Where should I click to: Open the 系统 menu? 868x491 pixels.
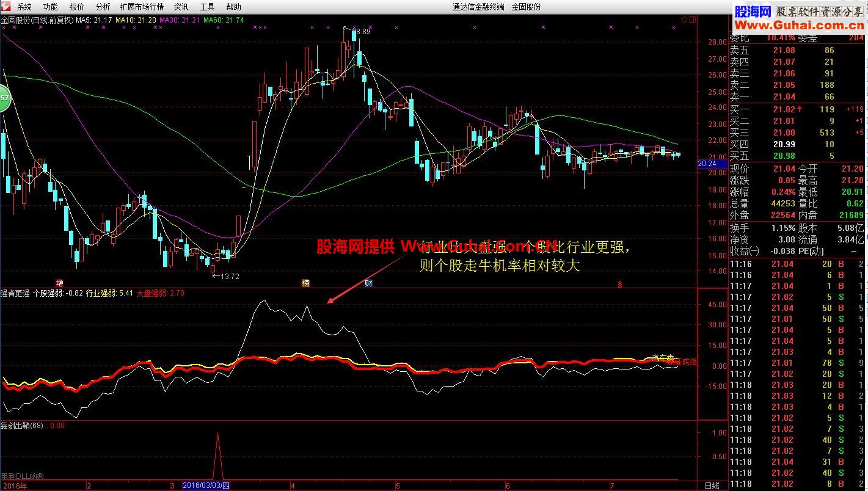[x=24, y=7]
